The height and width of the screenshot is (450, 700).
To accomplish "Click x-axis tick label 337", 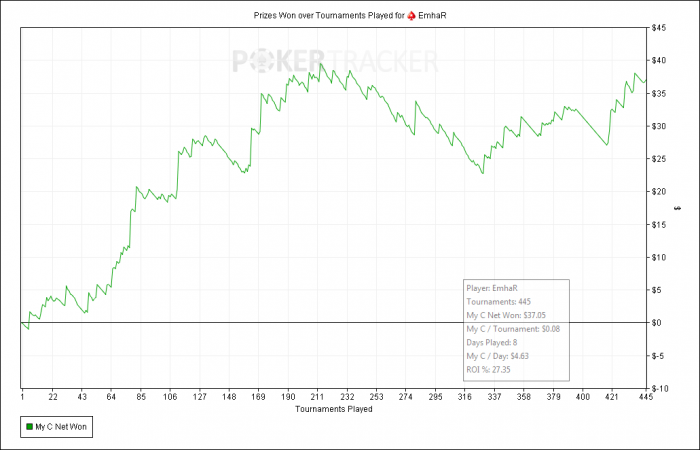I will point(494,397).
